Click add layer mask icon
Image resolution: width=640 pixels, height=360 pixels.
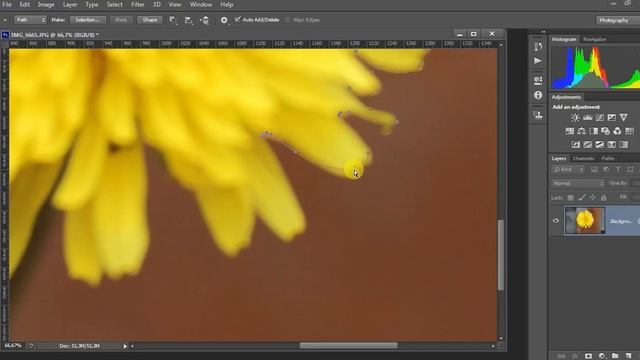(x=588, y=356)
